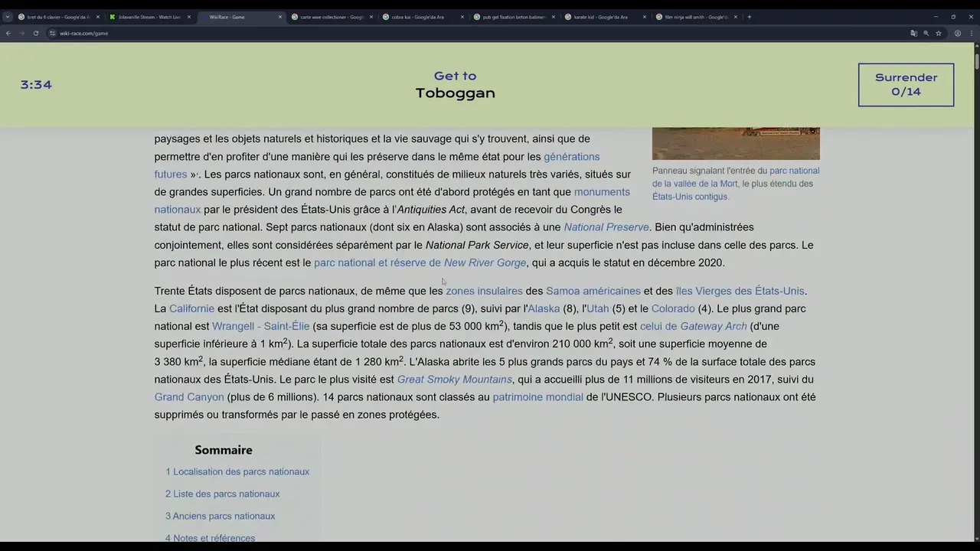Close the cobra kai Google tab
Viewport: 980px width, 551px height.
coord(462,17)
